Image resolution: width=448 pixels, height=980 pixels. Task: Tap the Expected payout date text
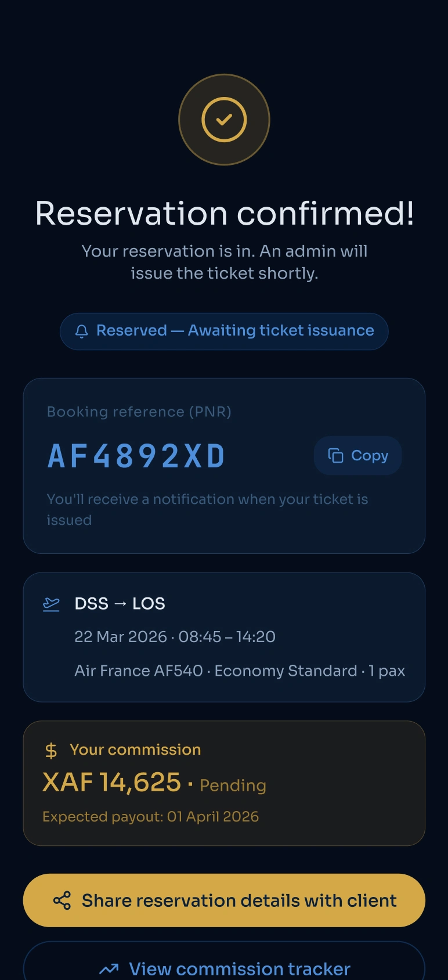coord(151,817)
